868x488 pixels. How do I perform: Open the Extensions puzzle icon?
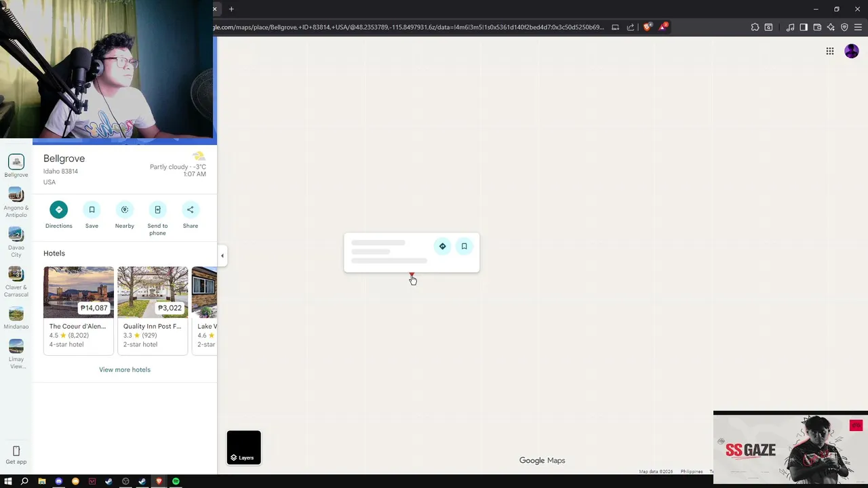coord(755,27)
